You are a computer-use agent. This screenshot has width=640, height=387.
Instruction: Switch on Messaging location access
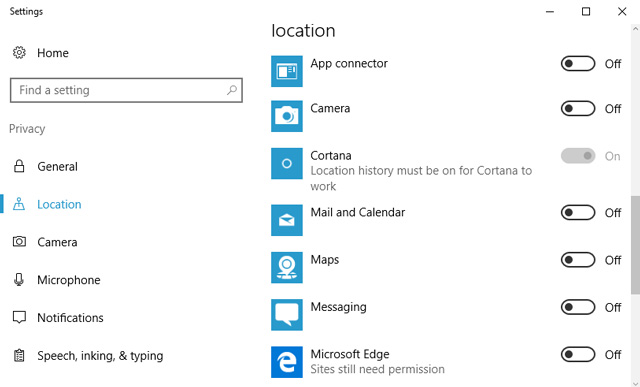tap(578, 307)
